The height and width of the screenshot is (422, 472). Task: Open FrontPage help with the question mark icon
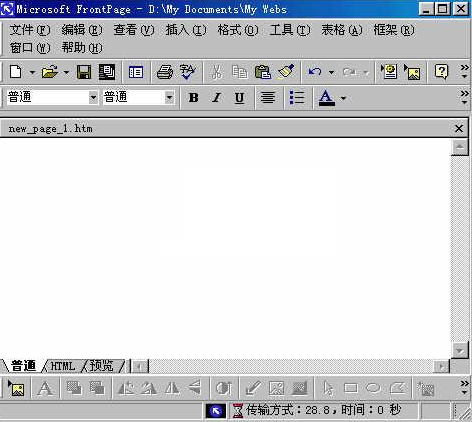[x=441, y=72]
